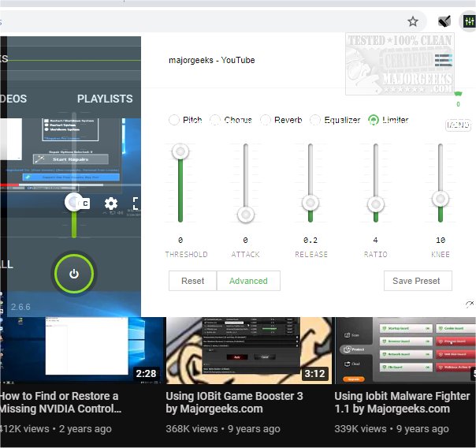This screenshot has height=448, width=476.
Task: Toggle the green power button
Action: 74,274
